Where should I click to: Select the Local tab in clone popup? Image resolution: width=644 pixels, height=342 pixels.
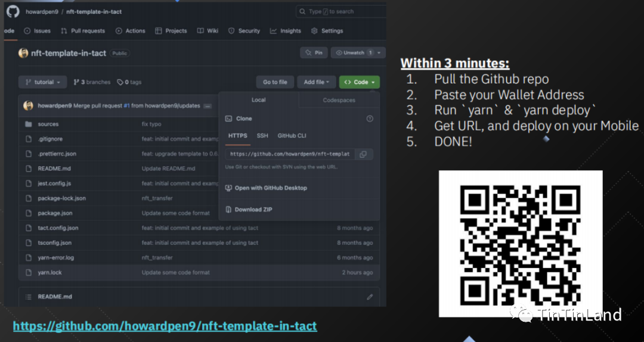click(x=259, y=100)
